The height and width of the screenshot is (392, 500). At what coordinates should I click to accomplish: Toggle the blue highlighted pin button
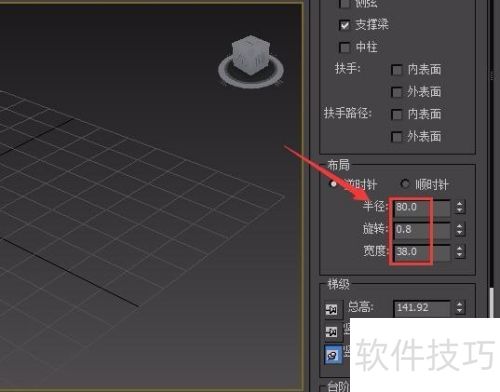click(x=333, y=355)
